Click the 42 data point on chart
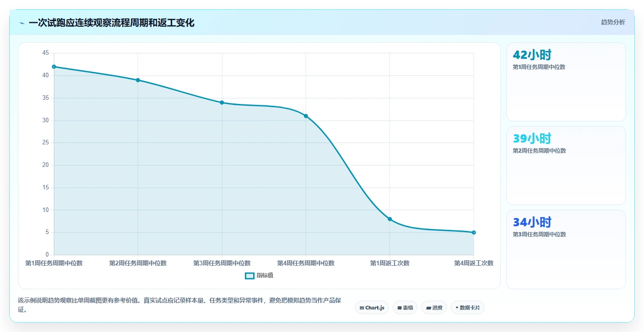This screenshot has width=644, height=332. pos(54,67)
